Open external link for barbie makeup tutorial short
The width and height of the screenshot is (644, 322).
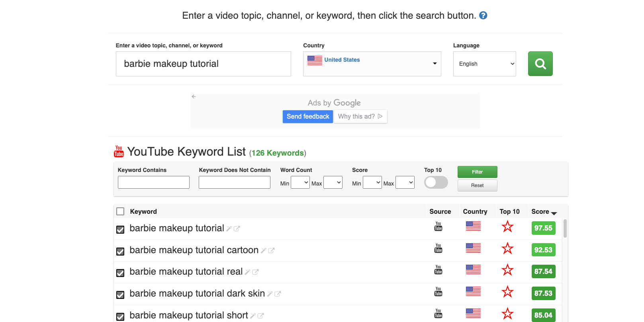[x=260, y=316]
